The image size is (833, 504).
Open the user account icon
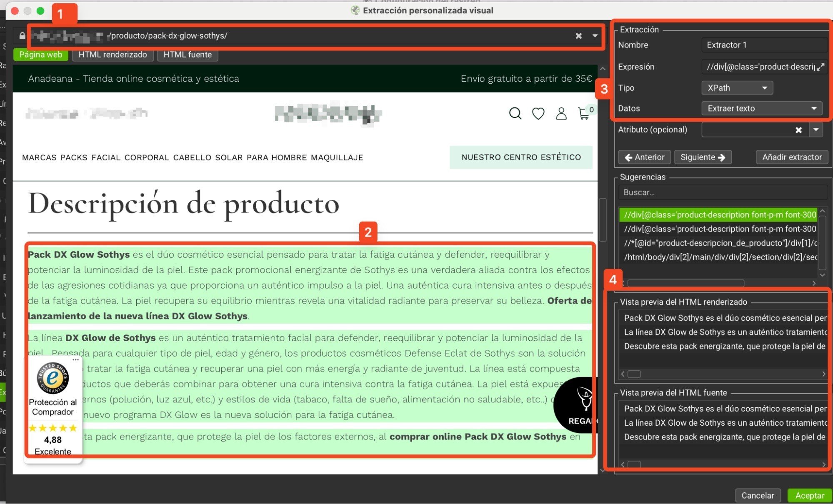click(x=561, y=113)
